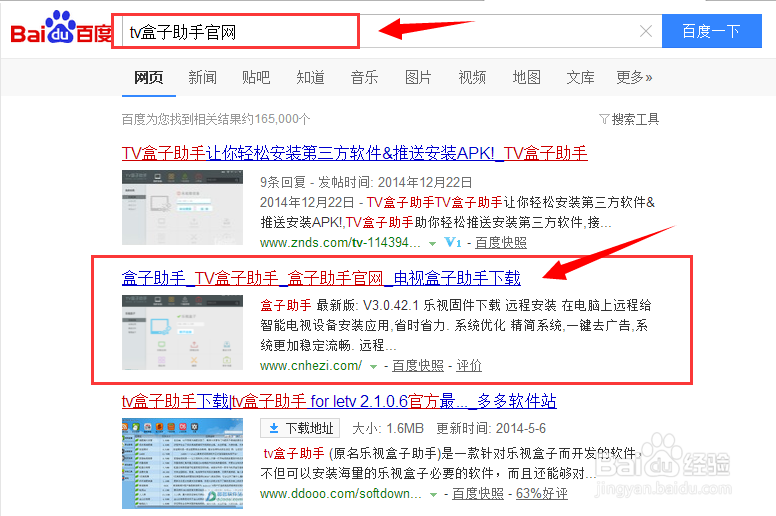
Task: Click the V1 verification badge icon
Action: point(453,242)
